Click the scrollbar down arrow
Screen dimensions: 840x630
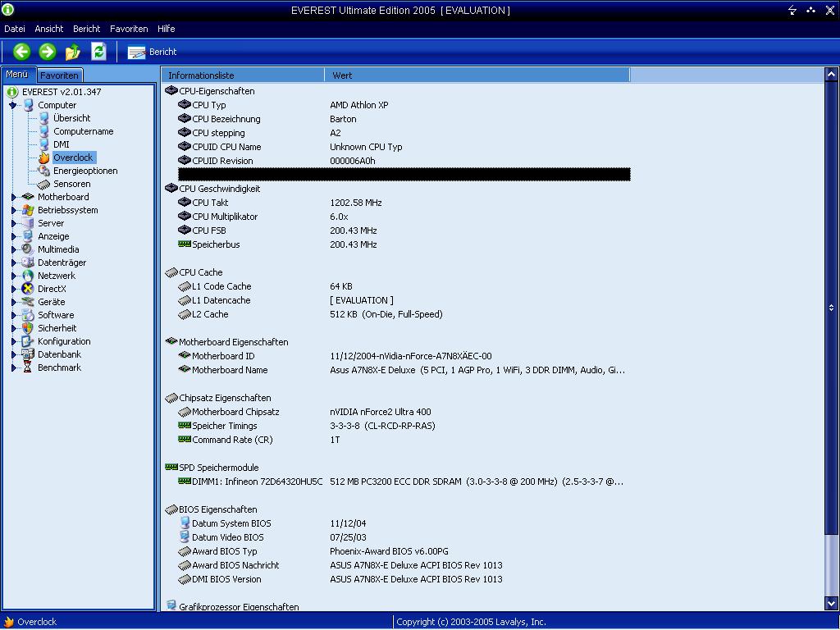pyautogui.click(x=831, y=602)
